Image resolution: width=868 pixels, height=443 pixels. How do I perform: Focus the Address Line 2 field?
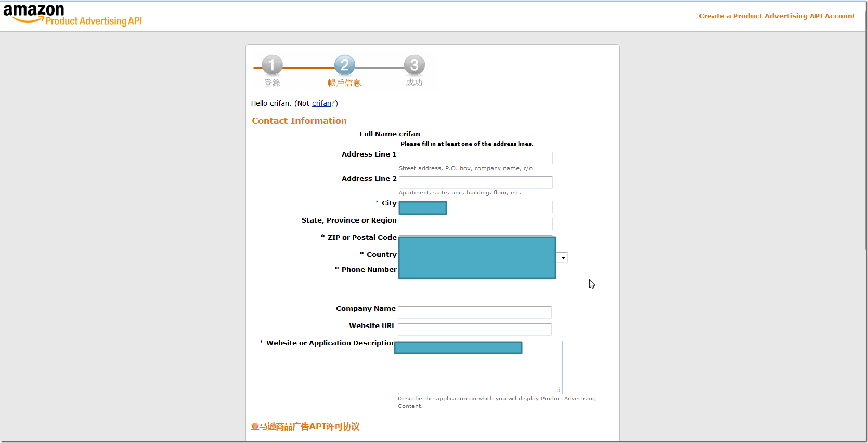[475, 183]
